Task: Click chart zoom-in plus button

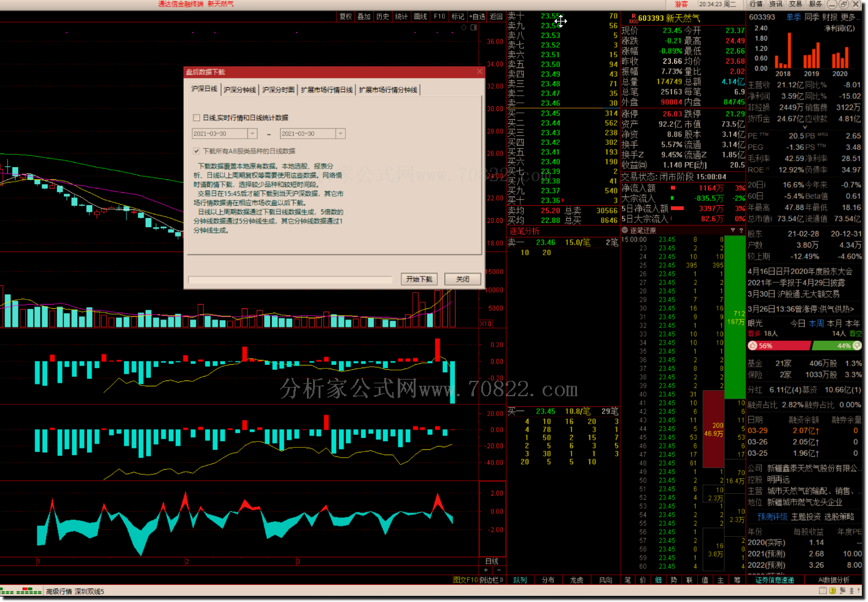Action: tap(486, 570)
